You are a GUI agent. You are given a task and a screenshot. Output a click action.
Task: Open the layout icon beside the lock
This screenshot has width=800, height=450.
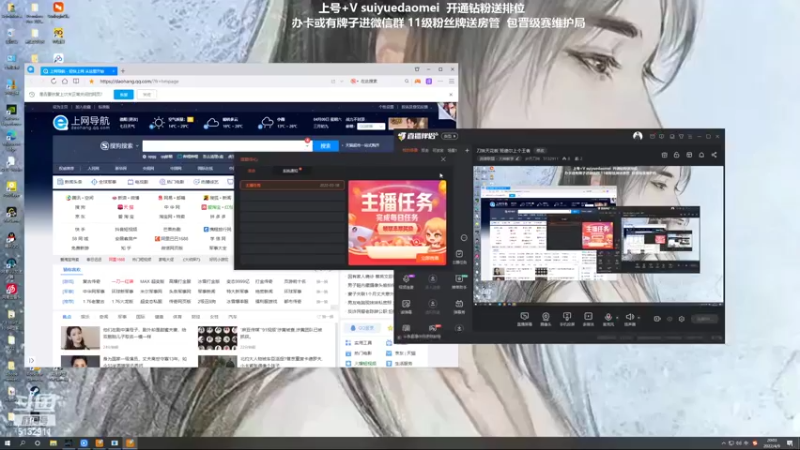click(x=689, y=155)
